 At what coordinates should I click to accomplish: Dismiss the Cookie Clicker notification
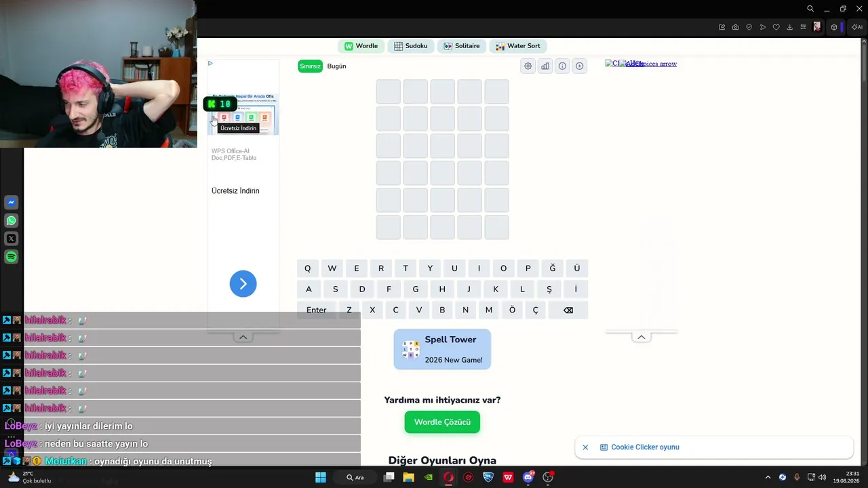pyautogui.click(x=585, y=447)
